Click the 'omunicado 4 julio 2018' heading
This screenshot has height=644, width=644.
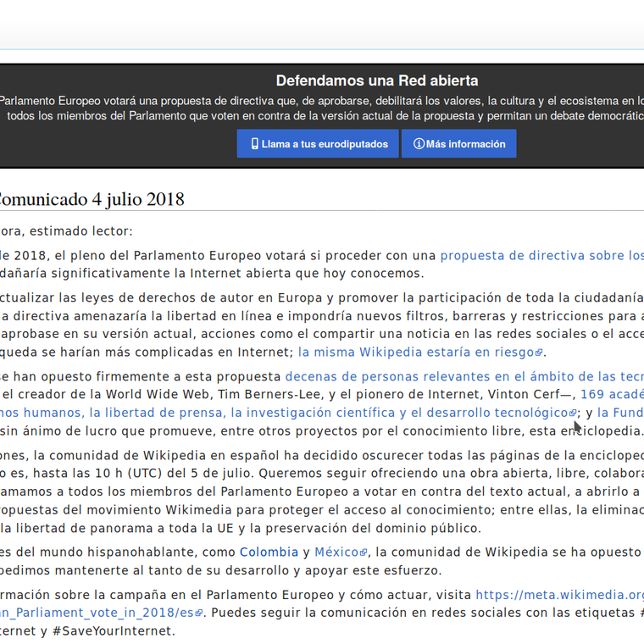tap(92, 199)
